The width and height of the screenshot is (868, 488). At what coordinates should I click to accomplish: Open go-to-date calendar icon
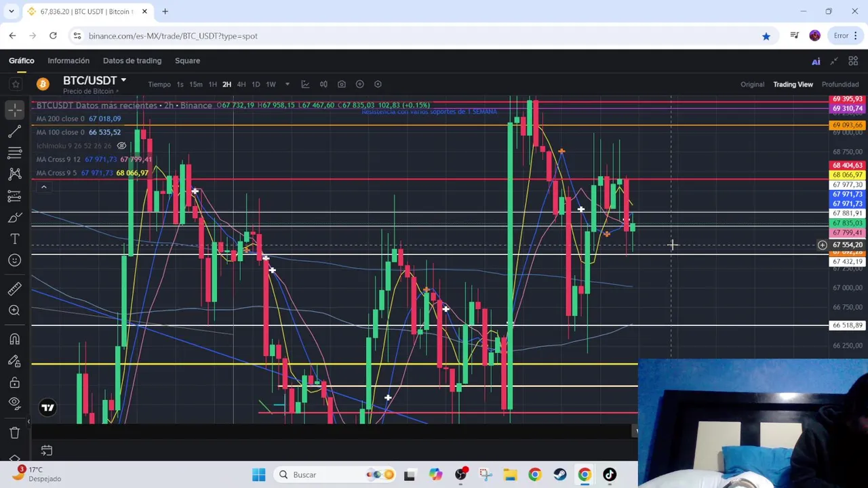pos(46,450)
